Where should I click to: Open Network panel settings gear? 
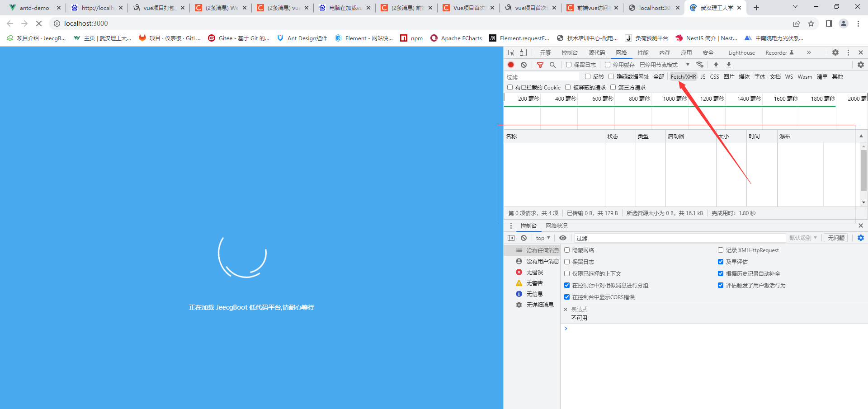click(861, 65)
